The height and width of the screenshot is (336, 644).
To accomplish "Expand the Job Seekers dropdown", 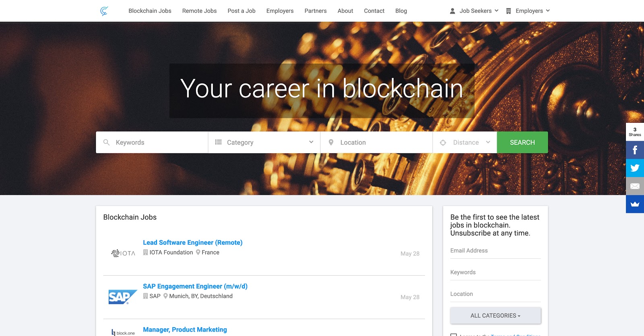I will [474, 11].
